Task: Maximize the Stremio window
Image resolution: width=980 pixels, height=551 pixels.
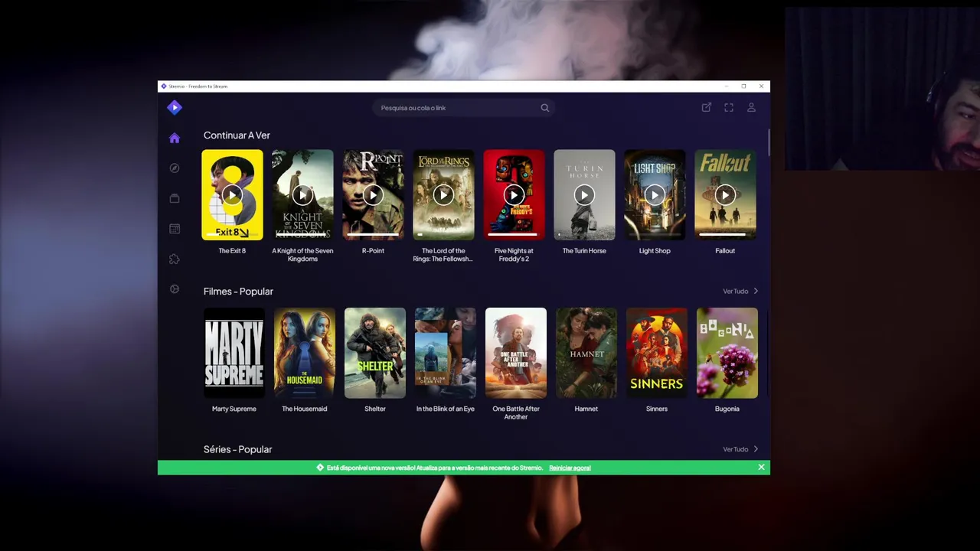Action: click(x=743, y=86)
